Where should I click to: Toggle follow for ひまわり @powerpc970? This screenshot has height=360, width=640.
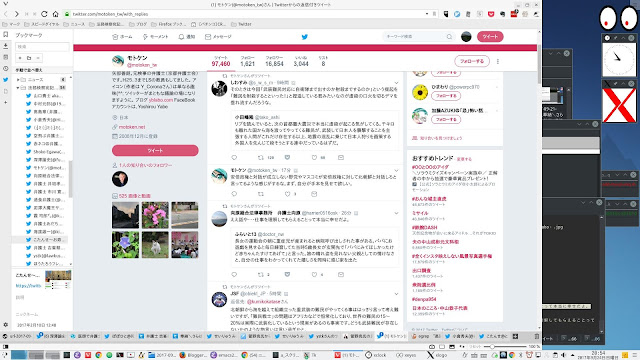[x=446, y=96]
